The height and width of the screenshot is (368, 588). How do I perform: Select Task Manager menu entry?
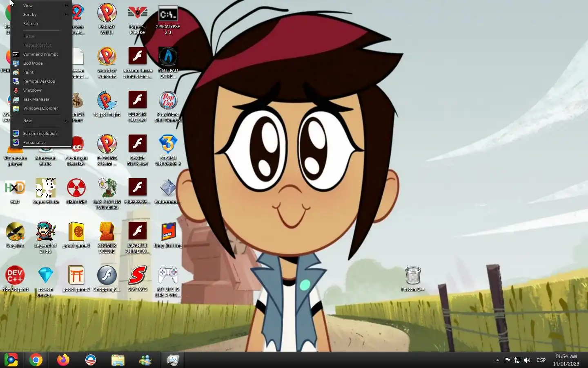tap(41, 99)
